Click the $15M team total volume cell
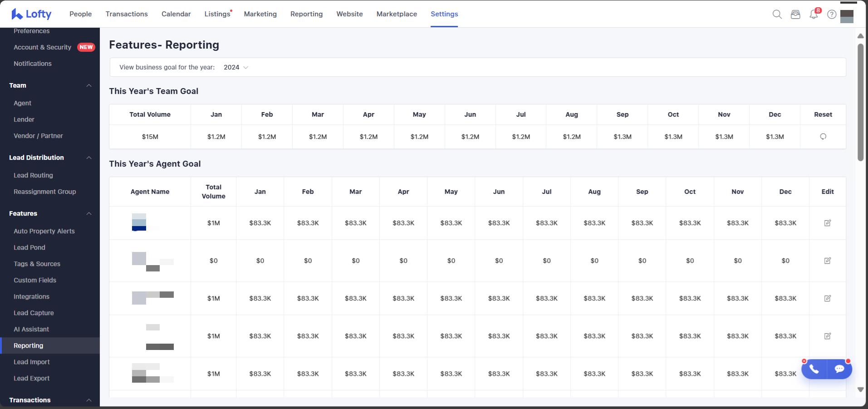 (x=150, y=137)
